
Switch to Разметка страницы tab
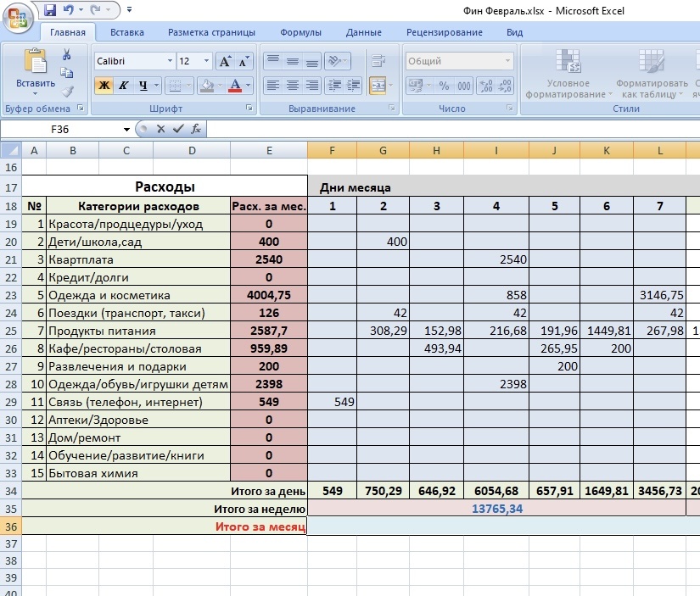[x=211, y=32]
